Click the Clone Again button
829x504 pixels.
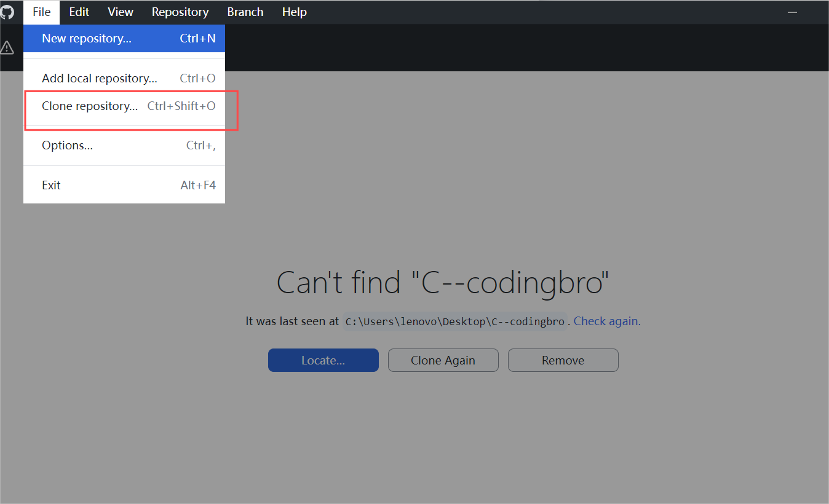coord(443,360)
